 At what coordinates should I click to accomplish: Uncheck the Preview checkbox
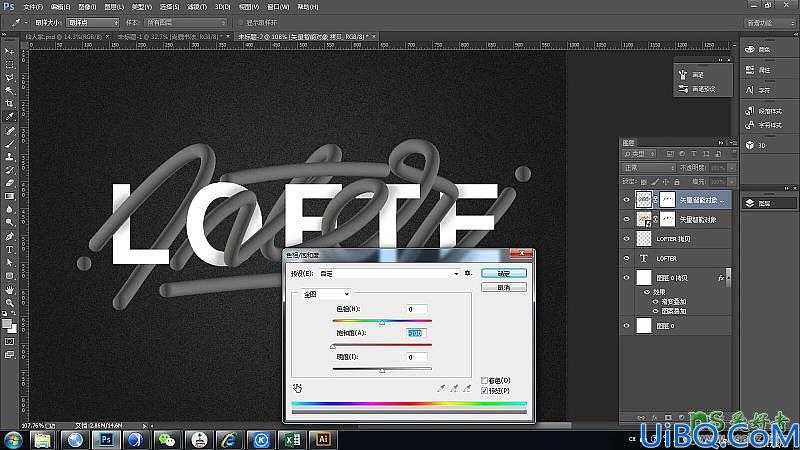(x=484, y=391)
